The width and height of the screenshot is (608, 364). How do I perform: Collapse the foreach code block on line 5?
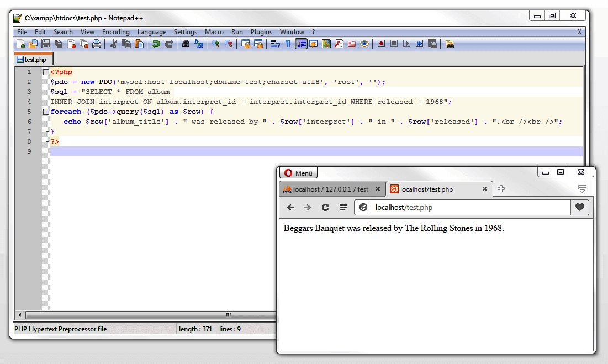coord(45,111)
